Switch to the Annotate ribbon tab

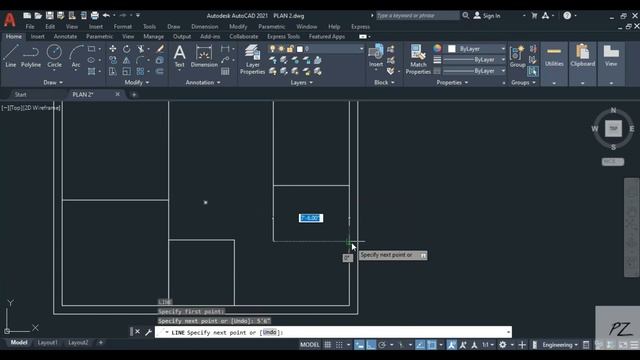point(65,37)
